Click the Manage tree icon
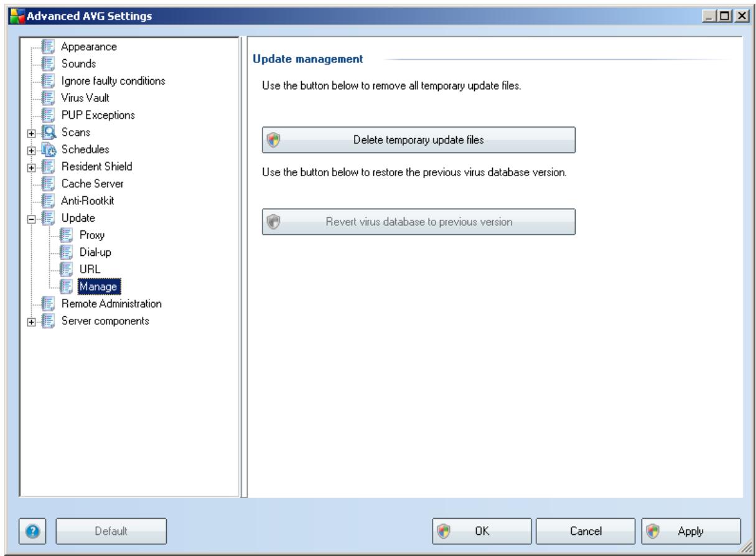 66,286
